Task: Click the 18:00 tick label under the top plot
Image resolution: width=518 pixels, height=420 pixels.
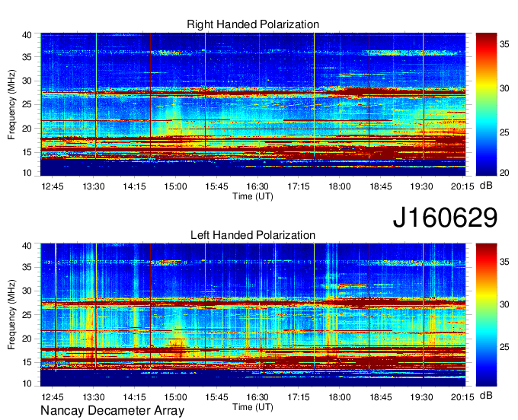Action: tap(340, 186)
